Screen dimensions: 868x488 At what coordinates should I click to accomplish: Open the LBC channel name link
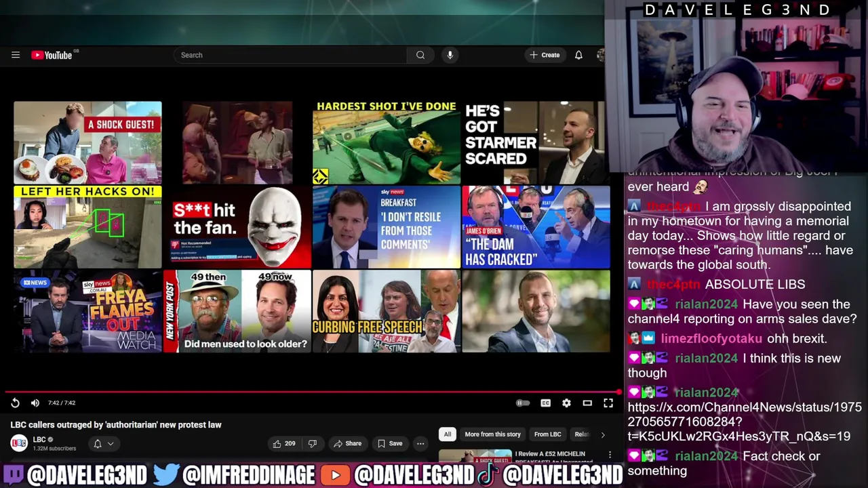(x=39, y=440)
